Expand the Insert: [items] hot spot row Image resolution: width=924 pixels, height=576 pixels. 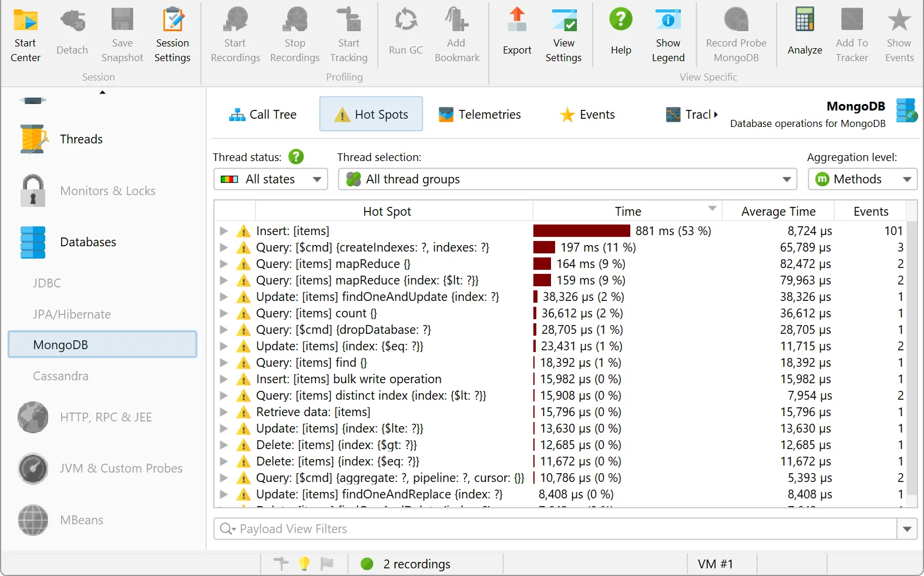tap(224, 231)
